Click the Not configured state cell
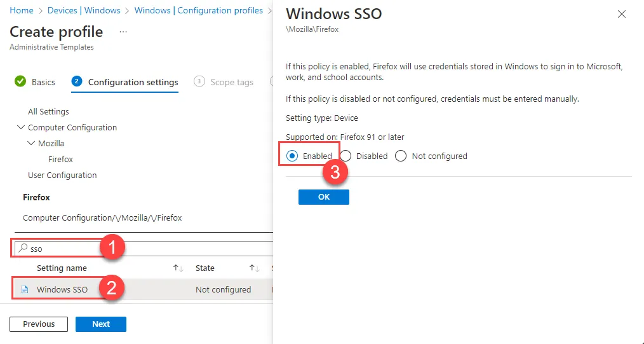Image resolution: width=644 pixels, height=344 pixels. pos(223,289)
